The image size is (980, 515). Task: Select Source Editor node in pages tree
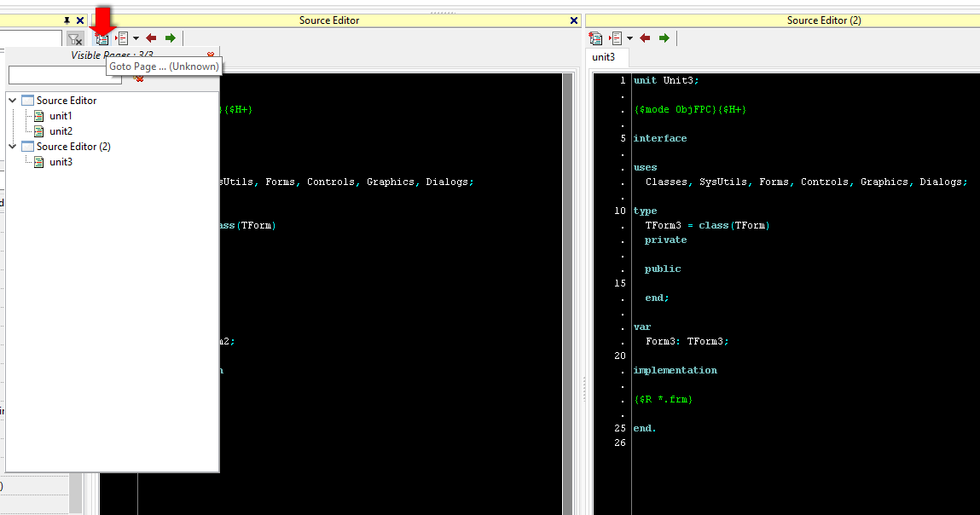click(x=67, y=100)
